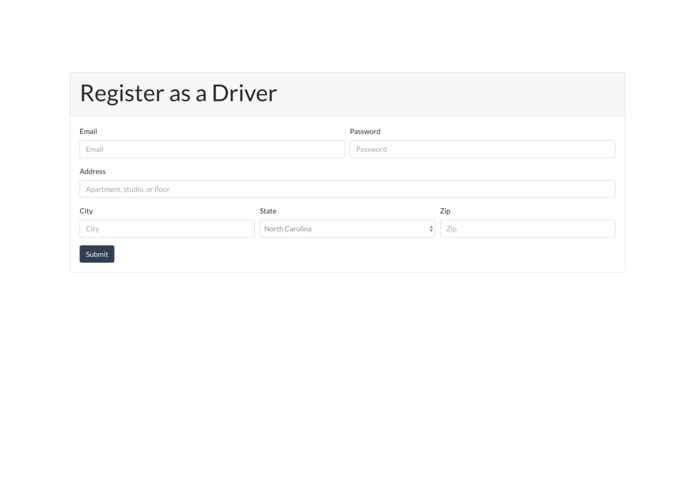Click the 'Address' field label
Screen dimensions: 695x494
93,171
